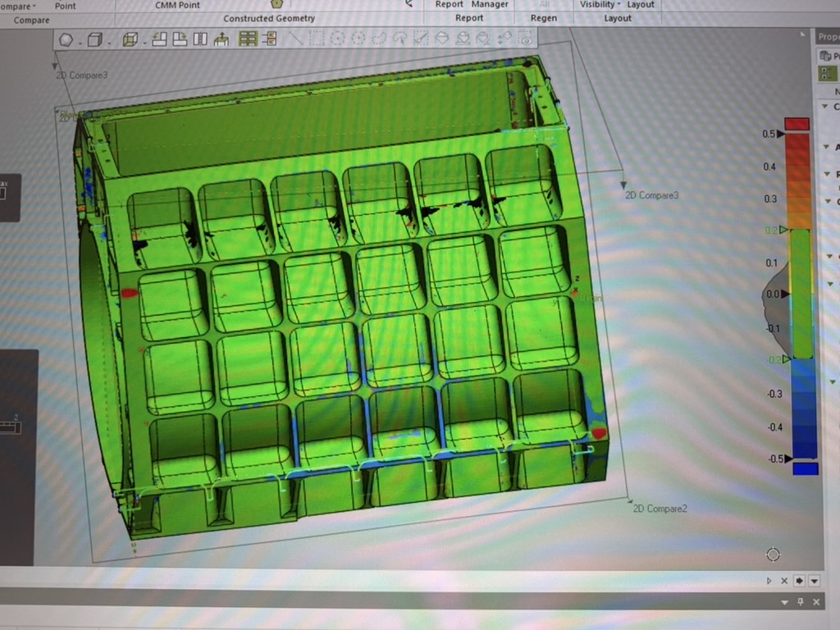Image resolution: width=840 pixels, height=630 pixels.
Task: Open the polygon view mode dropdown arrow
Action: click(80, 43)
